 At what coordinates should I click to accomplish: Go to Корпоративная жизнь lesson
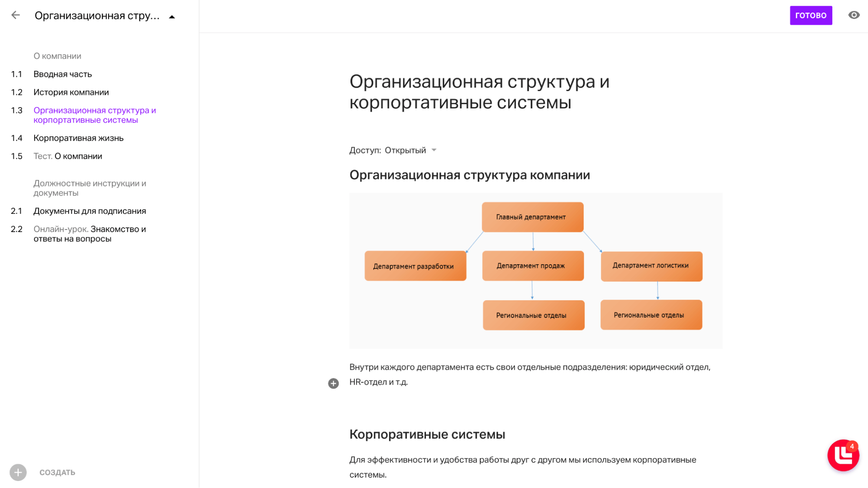pos(79,138)
